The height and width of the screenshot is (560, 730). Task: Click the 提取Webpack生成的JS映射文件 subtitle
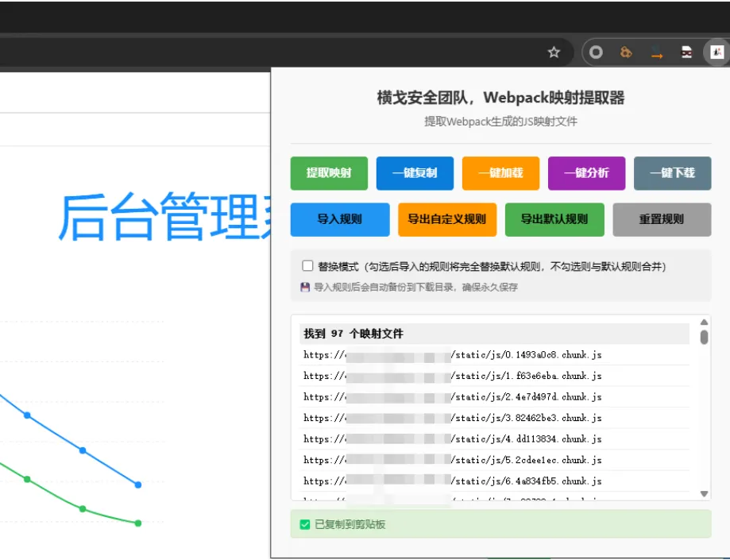coord(501,122)
